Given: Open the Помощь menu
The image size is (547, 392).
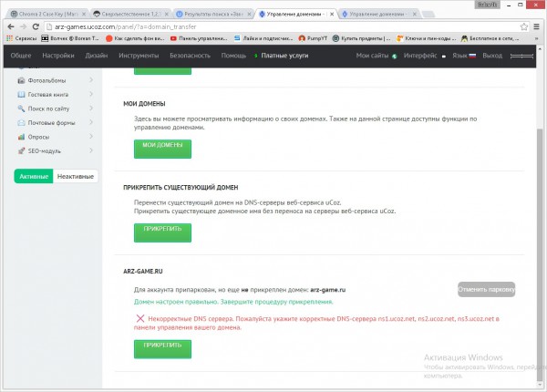Looking at the screenshot, I should click(233, 56).
